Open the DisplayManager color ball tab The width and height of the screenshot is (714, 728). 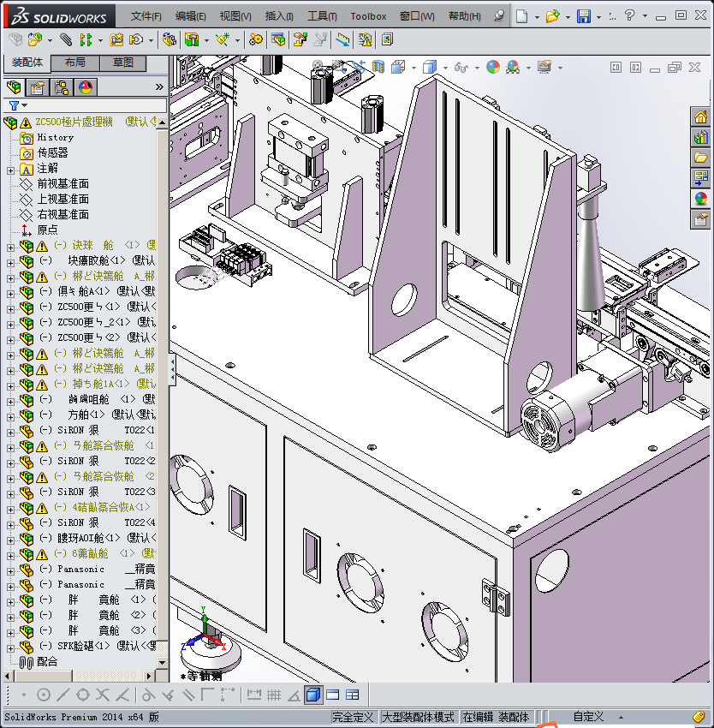point(86,87)
